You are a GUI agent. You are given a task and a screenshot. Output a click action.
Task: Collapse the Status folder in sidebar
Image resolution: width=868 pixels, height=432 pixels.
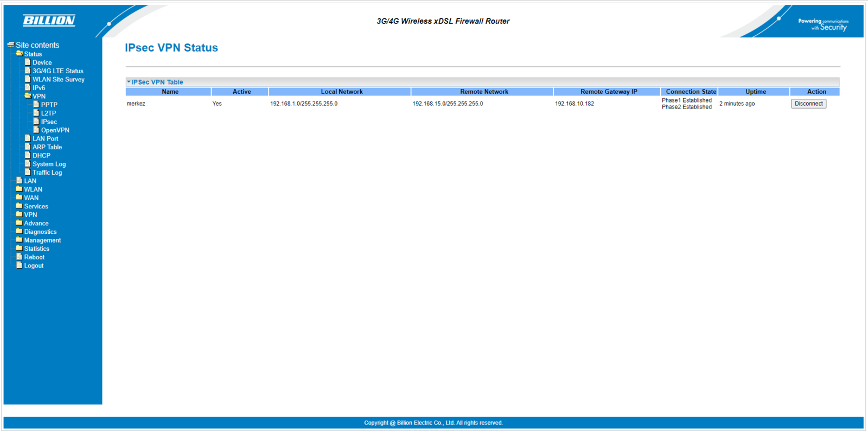(x=20, y=54)
